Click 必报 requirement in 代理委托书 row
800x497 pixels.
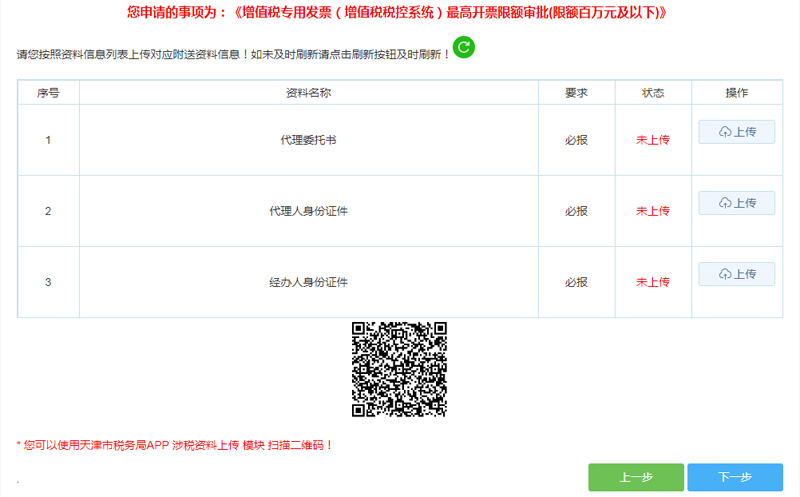[x=576, y=140]
